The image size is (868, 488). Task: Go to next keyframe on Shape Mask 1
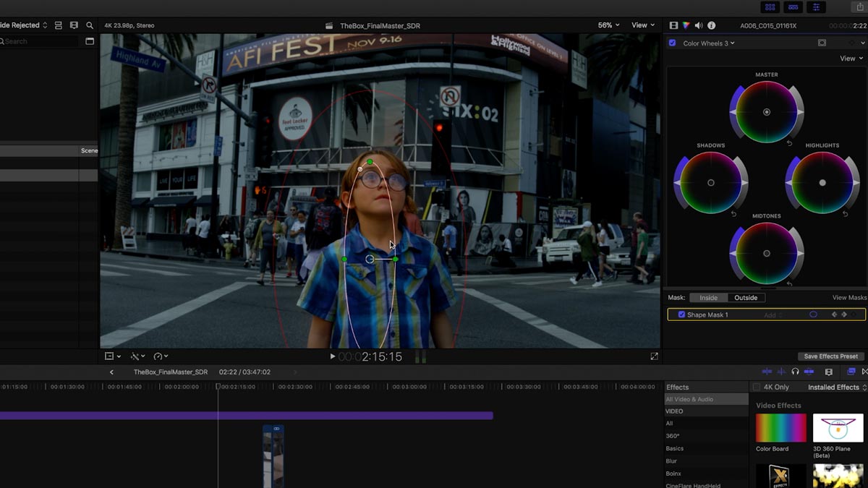844,315
